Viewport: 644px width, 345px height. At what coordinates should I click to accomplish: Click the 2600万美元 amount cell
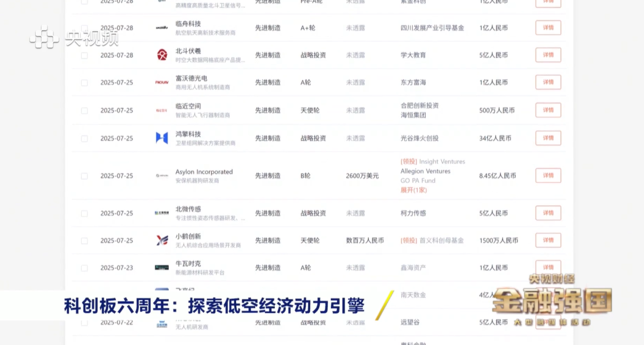(363, 176)
